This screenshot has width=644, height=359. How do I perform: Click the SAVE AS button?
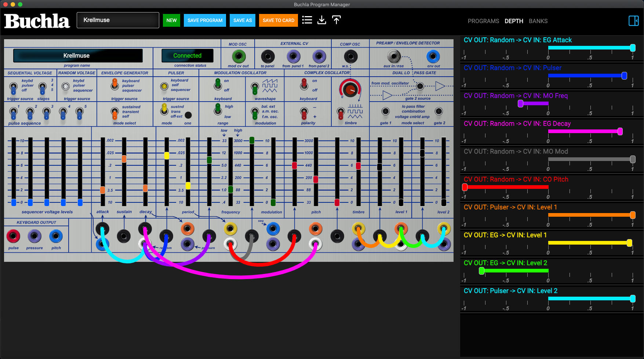pyautogui.click(x=243, y=21)
